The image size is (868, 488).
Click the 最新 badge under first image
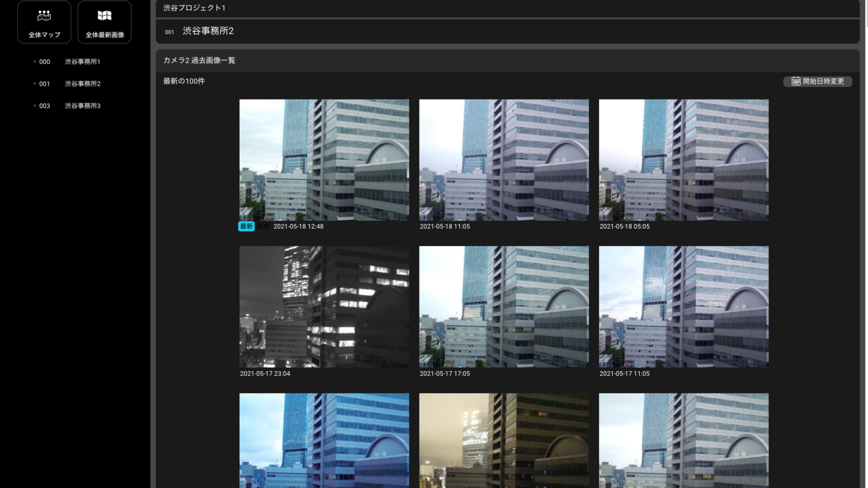click(247, 226)
